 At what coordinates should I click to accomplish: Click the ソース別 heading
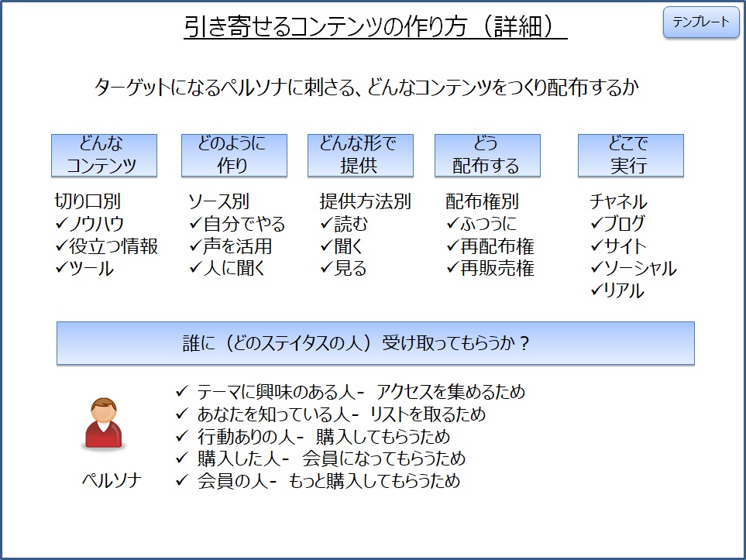point(219,201)
